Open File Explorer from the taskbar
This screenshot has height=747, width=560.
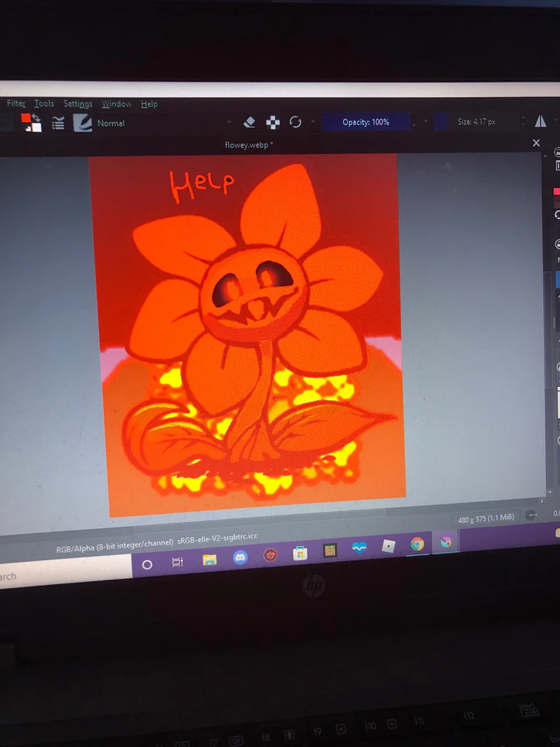(x=209, y=560)
